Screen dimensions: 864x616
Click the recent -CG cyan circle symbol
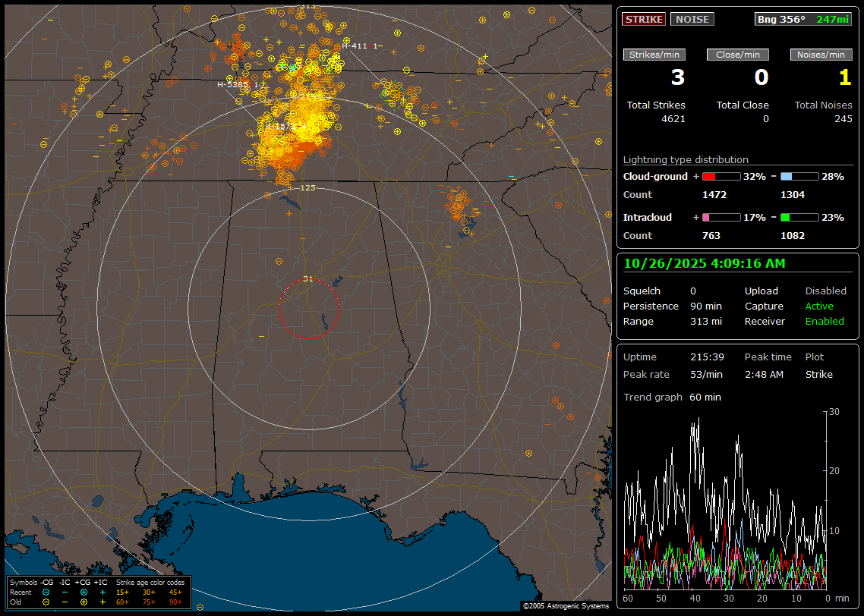point(46,592)
